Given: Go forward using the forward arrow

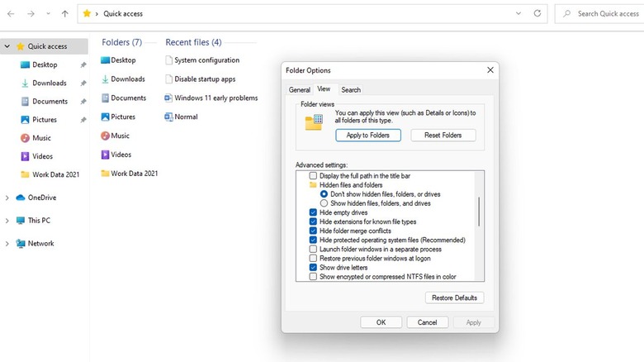Looking at the screenshot, I should click(31, 13).
